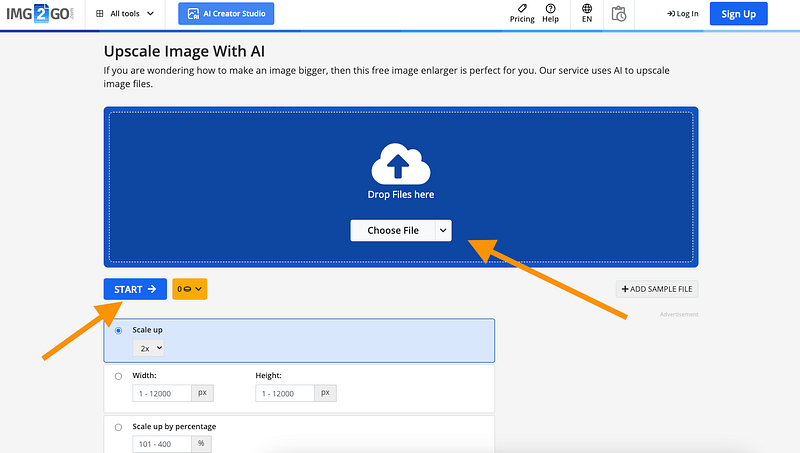Click the Log In arrow icon
The height and width of the screenshot is (453, 800).
tap(671, 14)
